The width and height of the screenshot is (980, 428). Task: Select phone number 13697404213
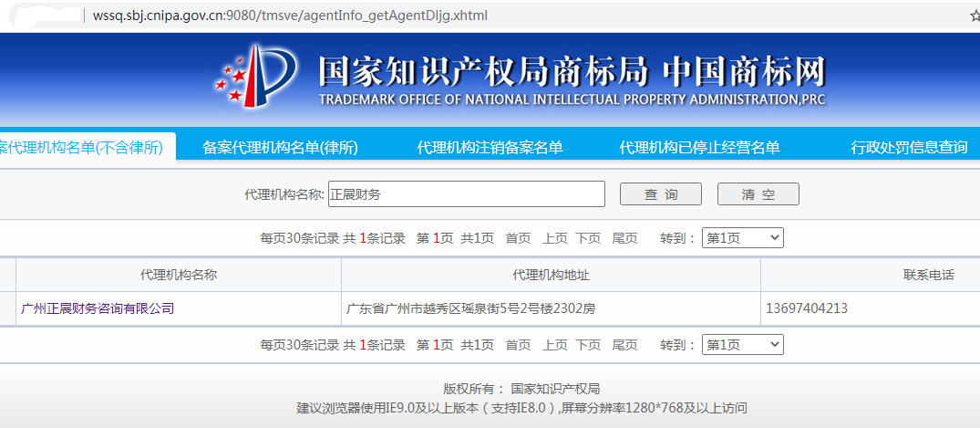(806, 308)
